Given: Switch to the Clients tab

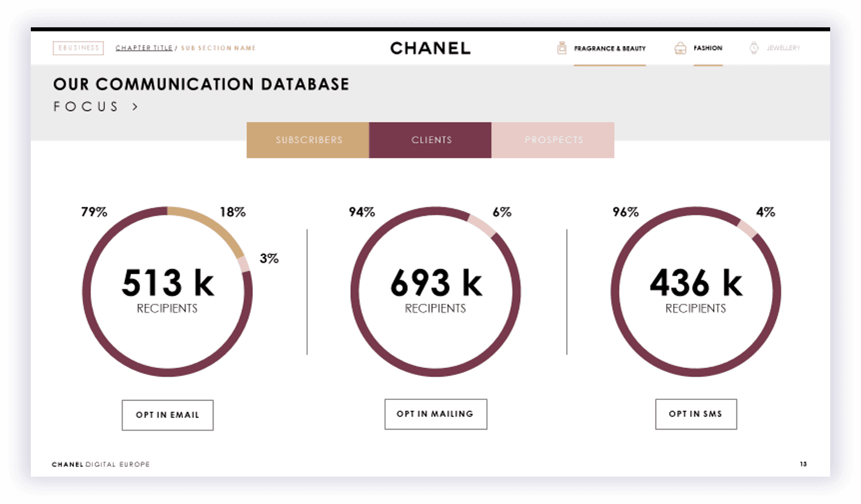Looking at the screenshot, I should click(430, 140).
